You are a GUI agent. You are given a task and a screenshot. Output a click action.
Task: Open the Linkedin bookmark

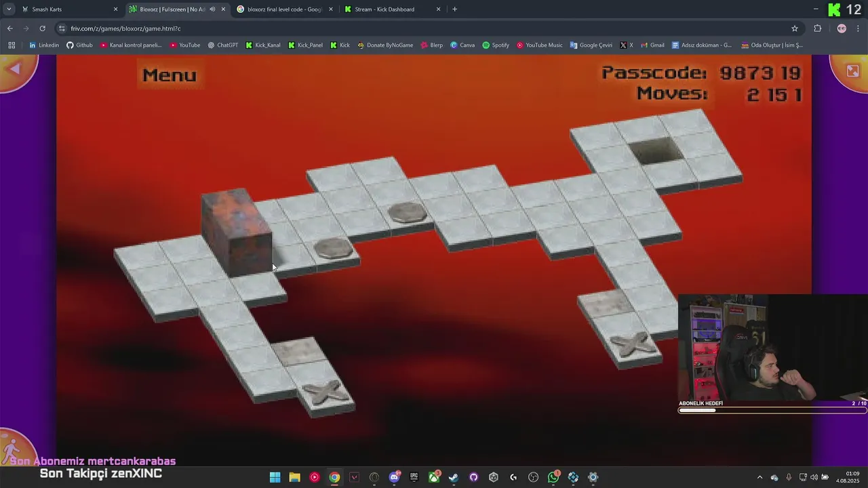point(44,45)
